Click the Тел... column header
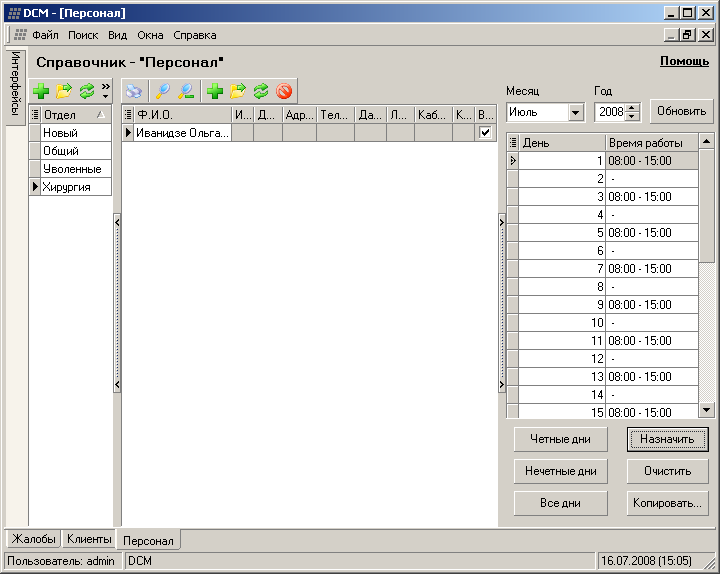 click(335, 114)
